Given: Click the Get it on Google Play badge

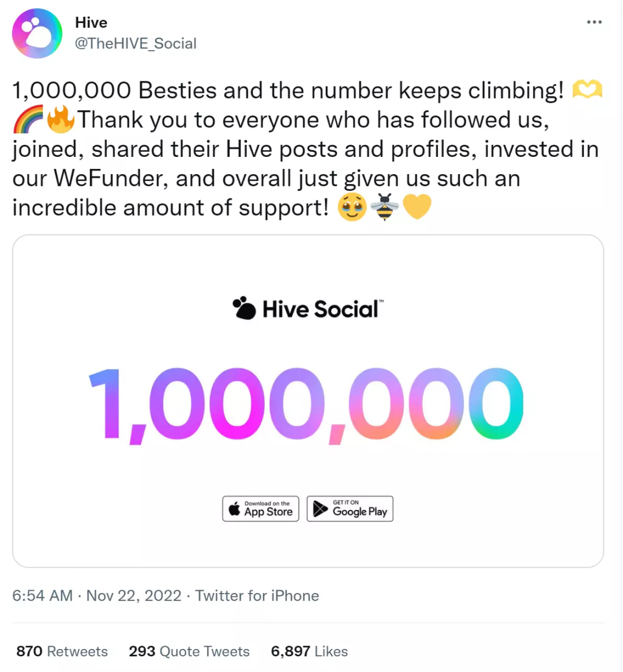Looking at the screenshot, I should point(350,509).
